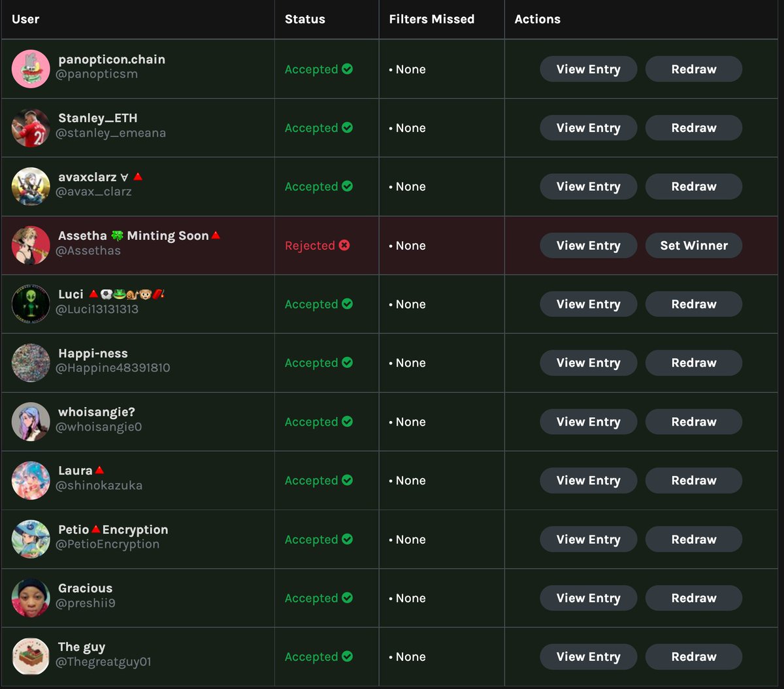Click the Accepted check icon beside The guy
This screenshot has width=784, height=689.
[x=348, y=656]
